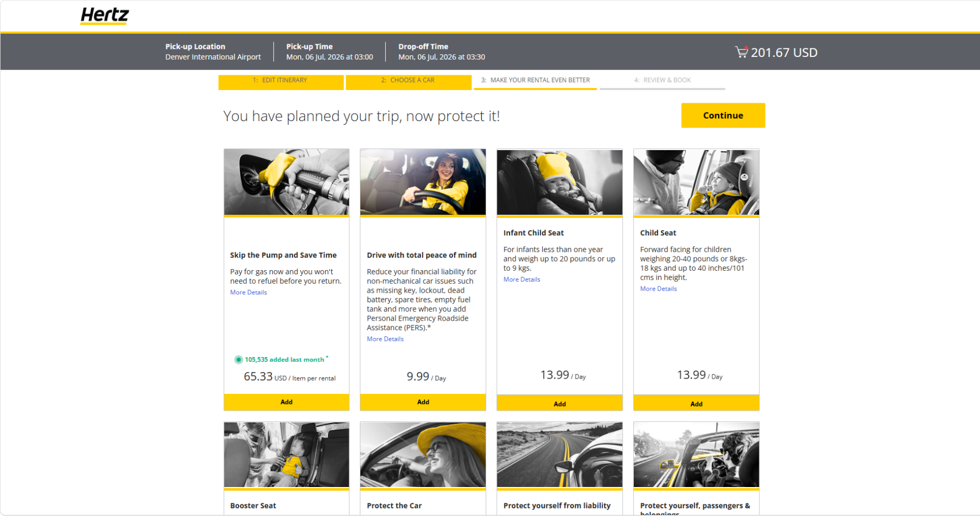980x516 pixels.
Task: Click 105,535 added last month text
Action: click(285, 360)
